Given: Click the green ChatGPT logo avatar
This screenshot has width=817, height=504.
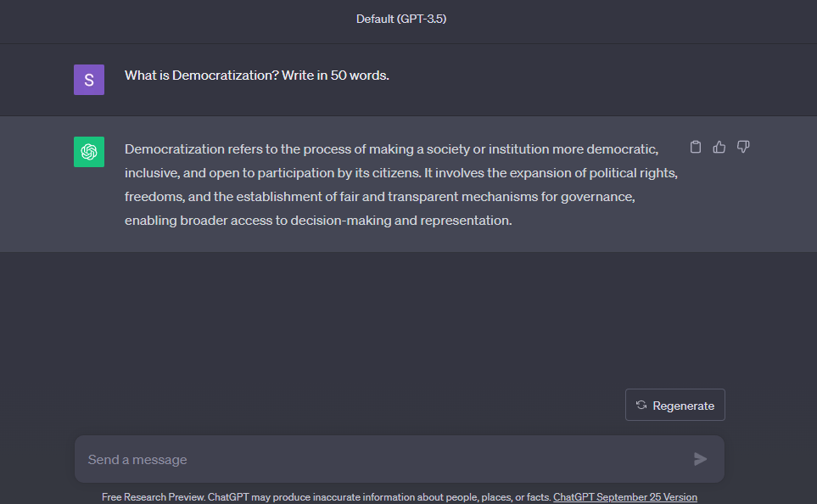Looking at the screenshot, I should 89,152.
